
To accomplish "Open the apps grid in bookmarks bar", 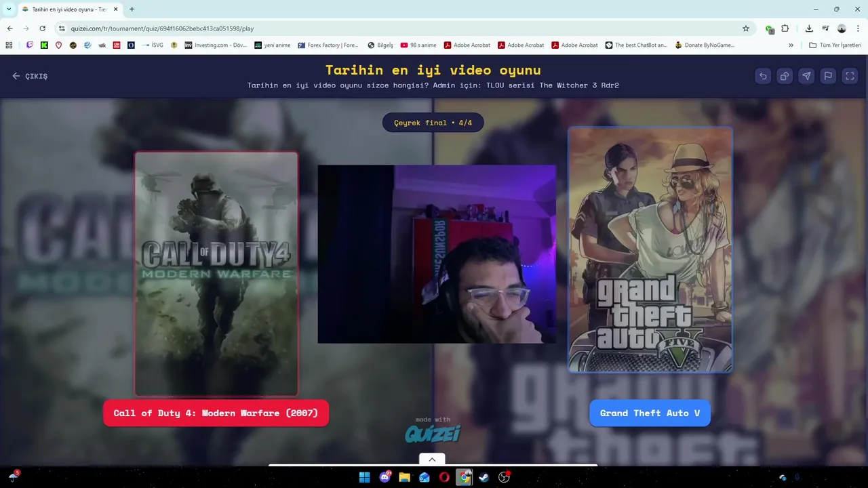I will [x=9, y=45].
